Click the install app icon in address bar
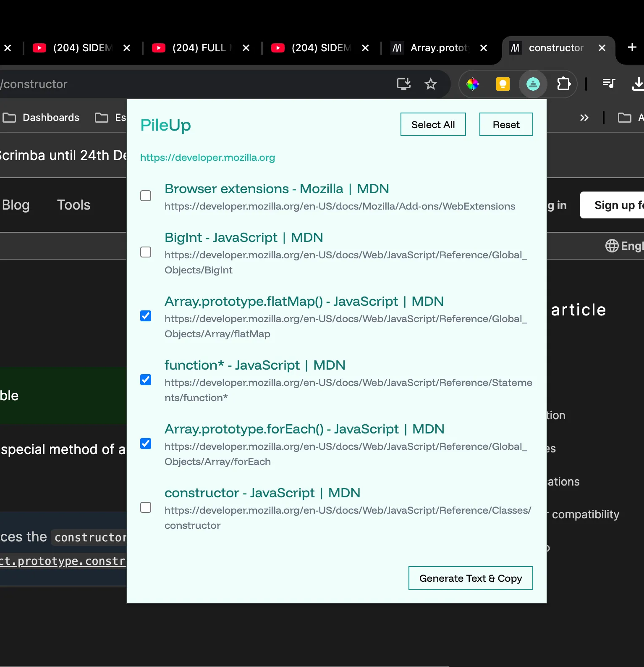 pyautogui.click(x=403, y=84)
